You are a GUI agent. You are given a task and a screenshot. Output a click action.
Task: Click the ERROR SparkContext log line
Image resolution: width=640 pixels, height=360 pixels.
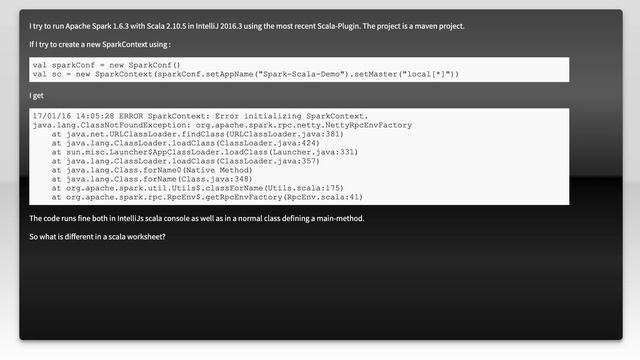[x=200, y=116]
